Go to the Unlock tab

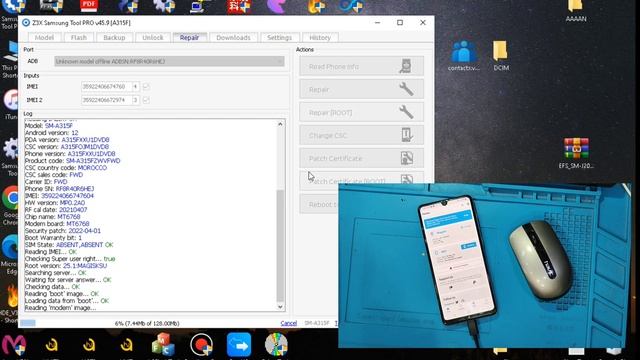(x=153, y=38)
